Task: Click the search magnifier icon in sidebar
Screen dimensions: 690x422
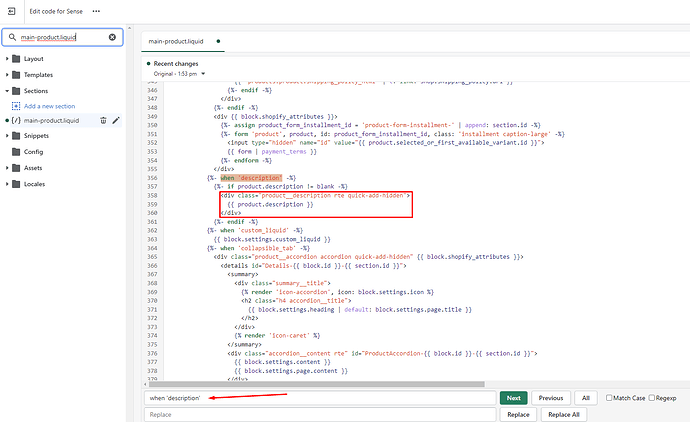Action: pyautogui.click(x=12, y=37)
